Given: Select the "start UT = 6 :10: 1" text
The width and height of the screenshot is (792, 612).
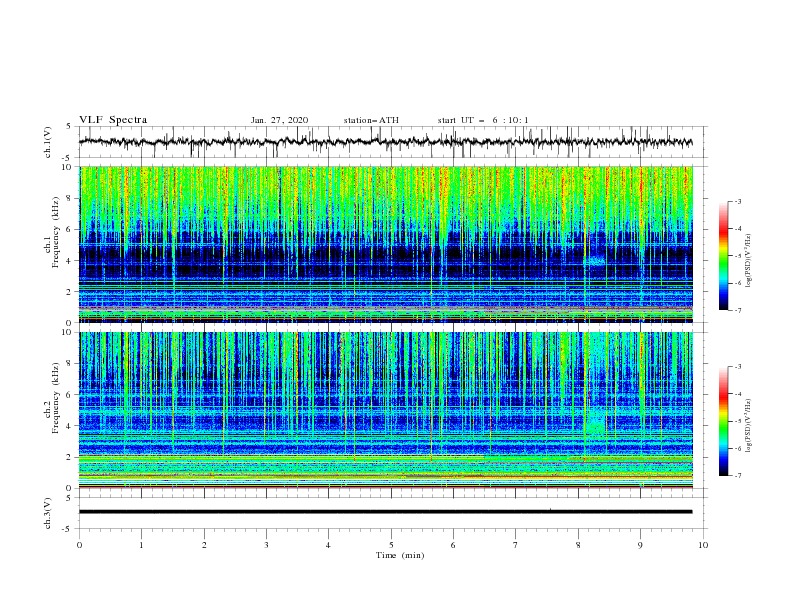Looking at the screenshot, I should (x=483, y=120).
